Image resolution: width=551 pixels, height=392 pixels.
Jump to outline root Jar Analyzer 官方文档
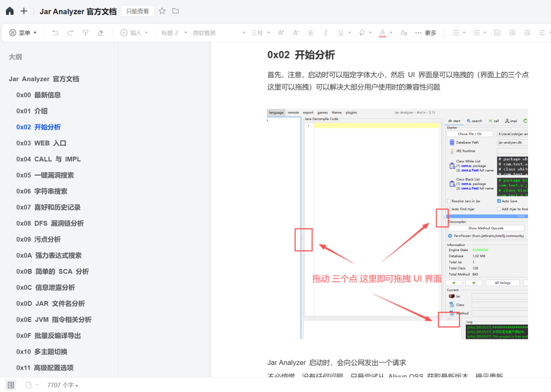(44, 79)
